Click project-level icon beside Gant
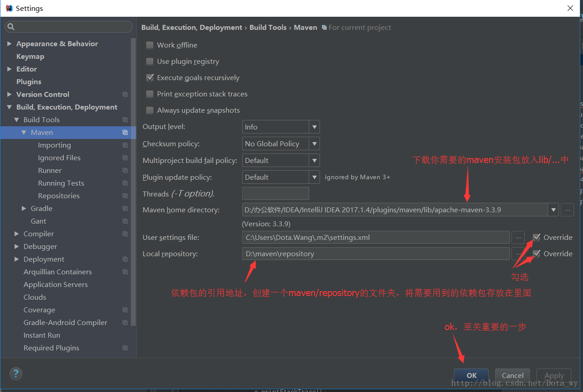Image resolution: width=583 pixels, height=392 pixels. click(125, 221)
